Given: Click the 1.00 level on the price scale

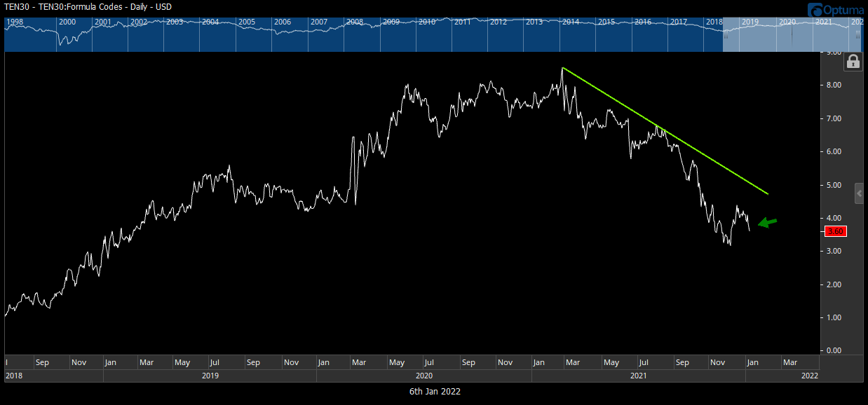Looking at the screenshot, I should pyautogui.click(x=835, y=318).
